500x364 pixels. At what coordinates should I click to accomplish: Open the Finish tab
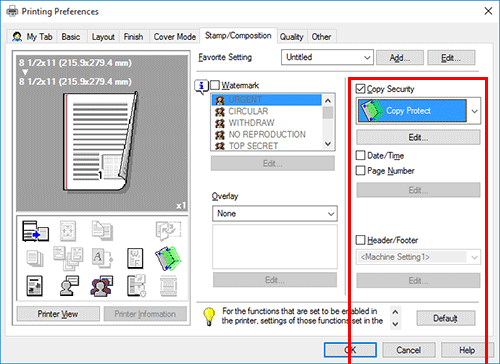pyautogui.click(x=133, y=37)
